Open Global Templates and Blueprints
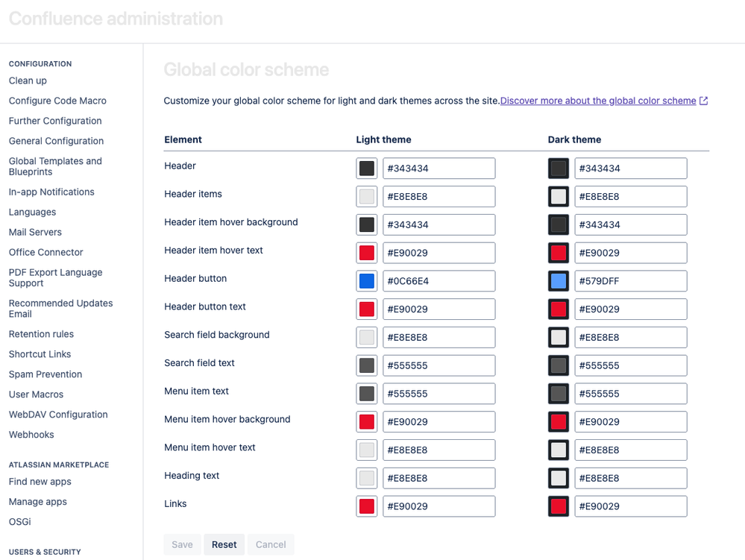The image size is (745, 560). pos(55,166)
